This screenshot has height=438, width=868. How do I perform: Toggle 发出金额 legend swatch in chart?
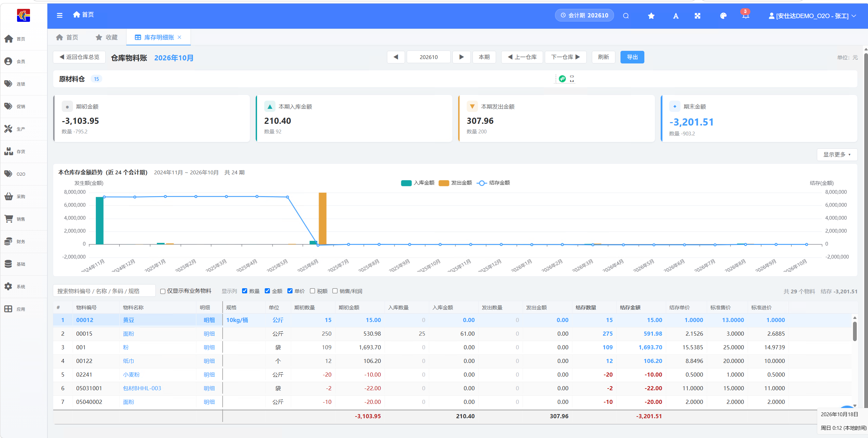coord(444,183)
